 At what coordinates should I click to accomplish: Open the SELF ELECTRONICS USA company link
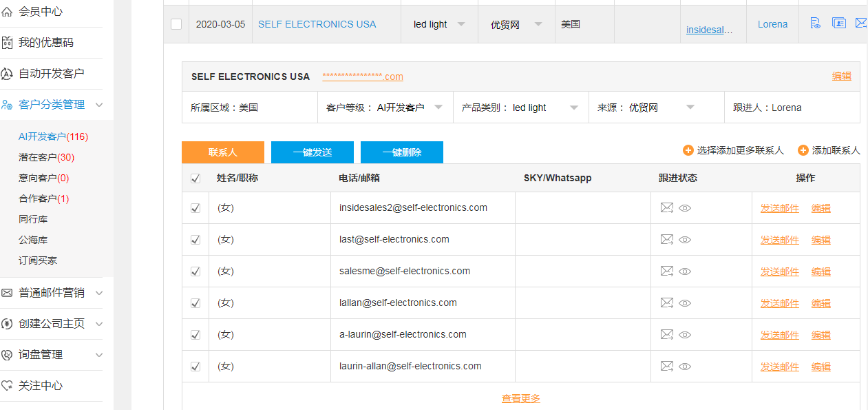click(x=317, y=24)
